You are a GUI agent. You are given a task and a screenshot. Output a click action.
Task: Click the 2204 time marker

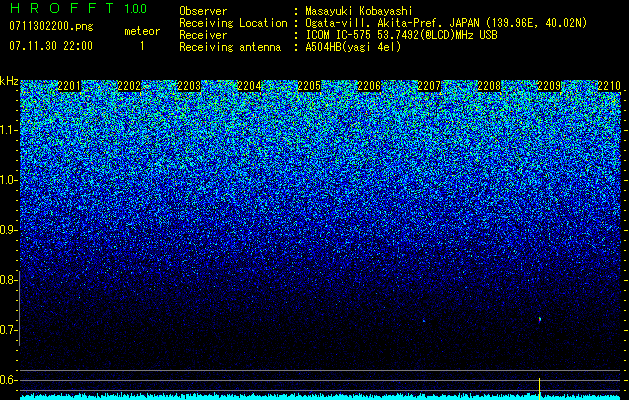tap(249, 86)
